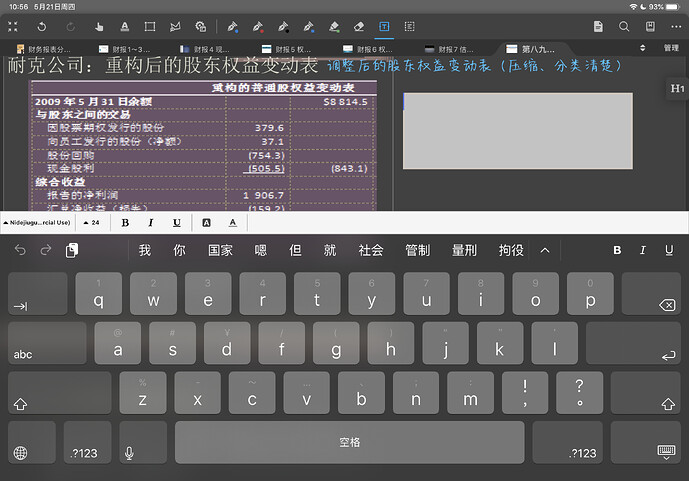689x481 pixels.
Task: Tap the keyboard clipboard paste icon
Action: 72,250
